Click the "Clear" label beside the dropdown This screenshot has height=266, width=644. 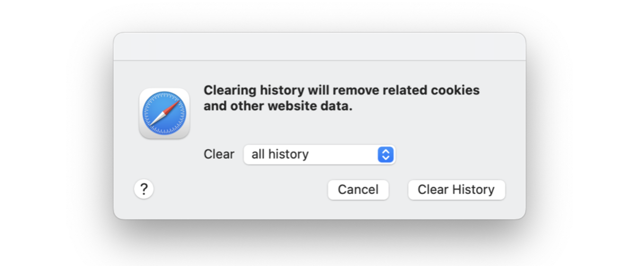tap(219, 155)
